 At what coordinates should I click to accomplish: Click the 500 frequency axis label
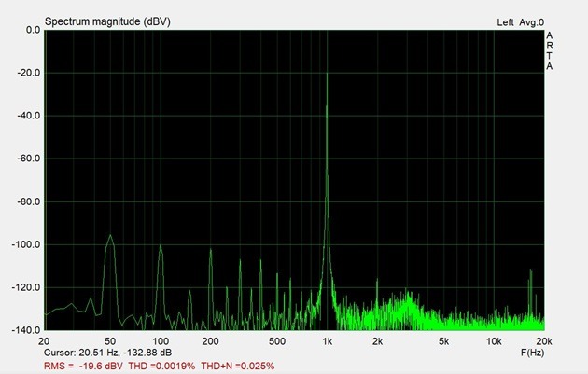(x=277, y=341)
